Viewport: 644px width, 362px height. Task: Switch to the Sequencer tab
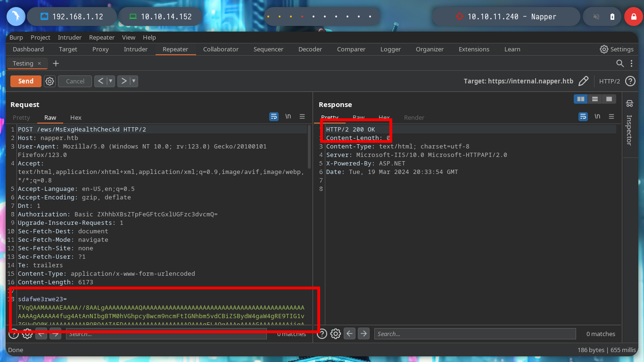(268, 49)
